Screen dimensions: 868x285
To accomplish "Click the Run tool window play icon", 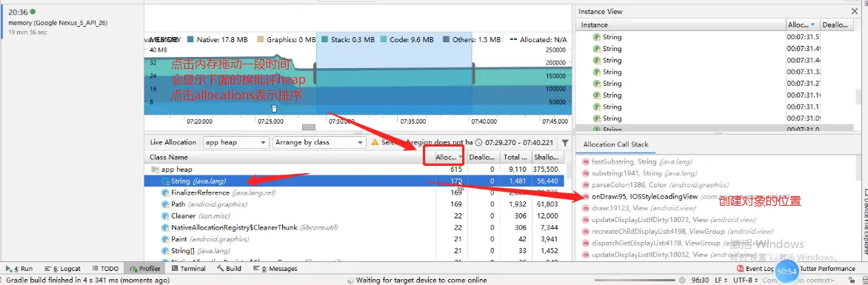I will [x=8, y=269].
